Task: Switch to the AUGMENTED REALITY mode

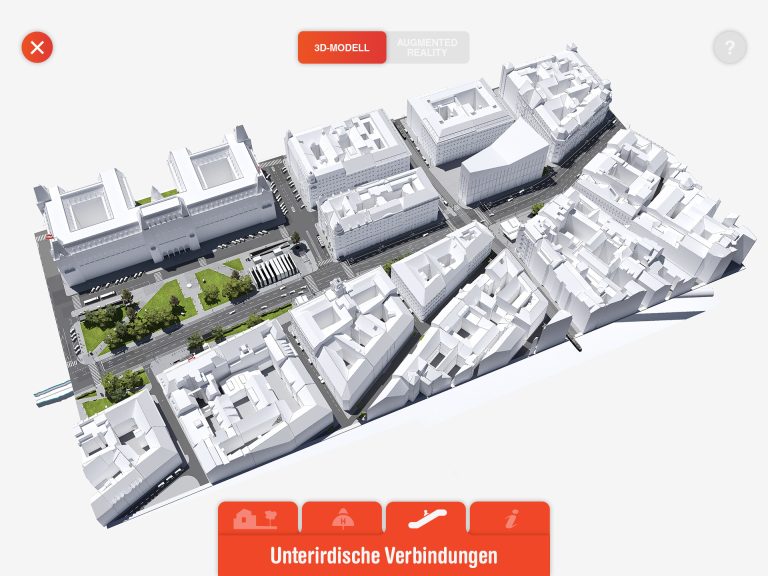Action: point(428,48)
